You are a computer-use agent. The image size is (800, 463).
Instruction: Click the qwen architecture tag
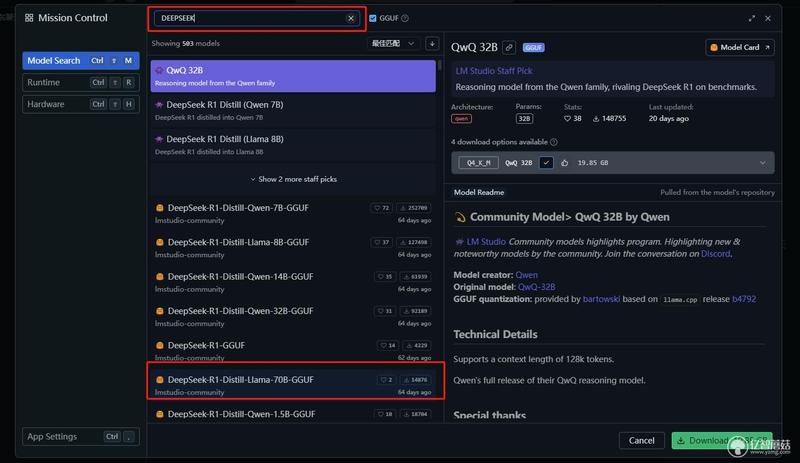(461, 118)
